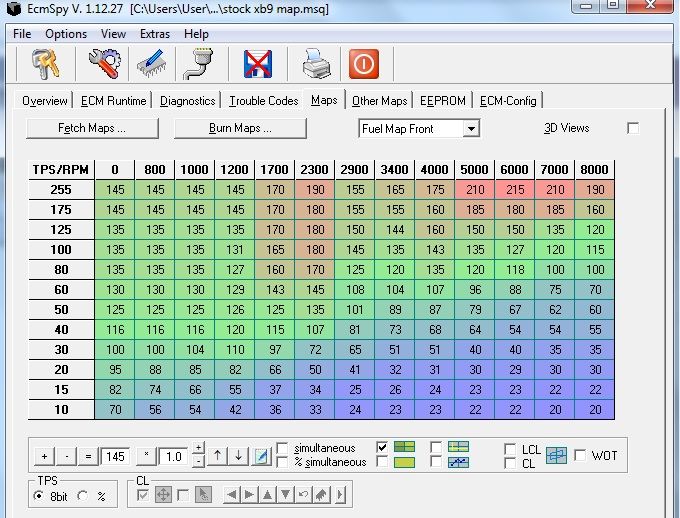
Task: Click the CL right arrow button
Action: [x=249, y=495]
